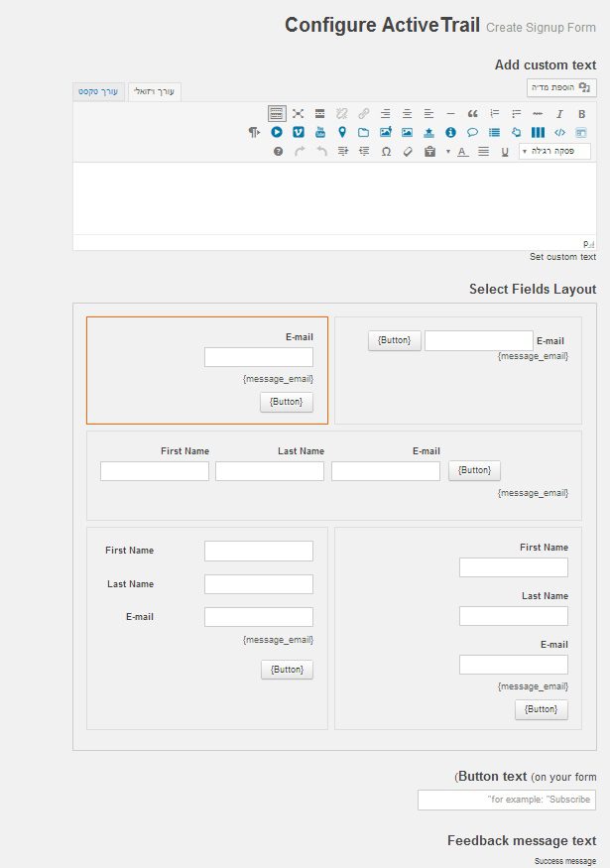Insert a map location pin
Screen dimensions: 610x868
[342, 132]
